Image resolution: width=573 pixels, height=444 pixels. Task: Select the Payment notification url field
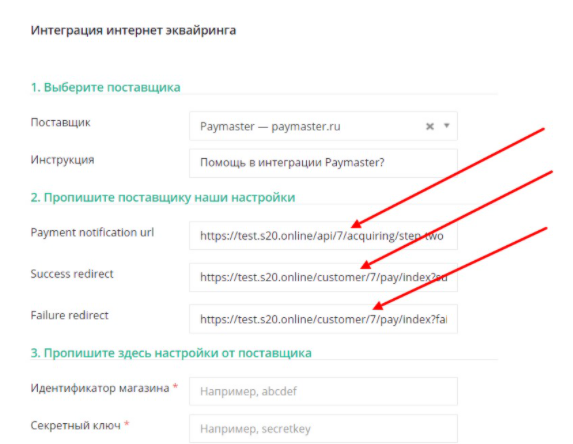pyautogui.click(x=323, y=236)
